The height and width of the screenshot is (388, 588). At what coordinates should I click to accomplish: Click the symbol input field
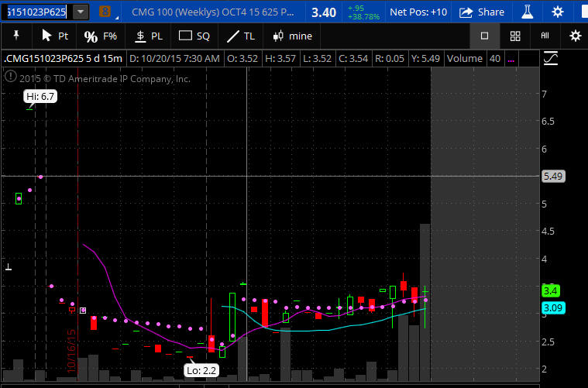(36, 12)
